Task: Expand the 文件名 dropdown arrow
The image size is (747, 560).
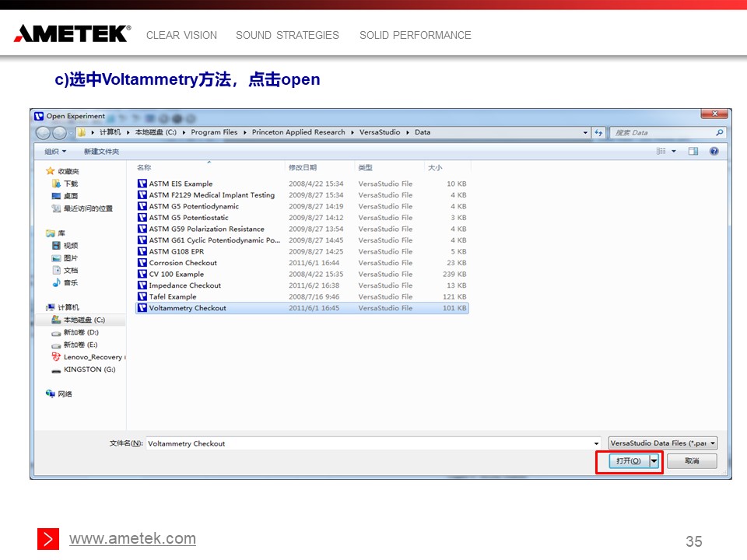Action: pyautogui.click(x=597, y=443)
